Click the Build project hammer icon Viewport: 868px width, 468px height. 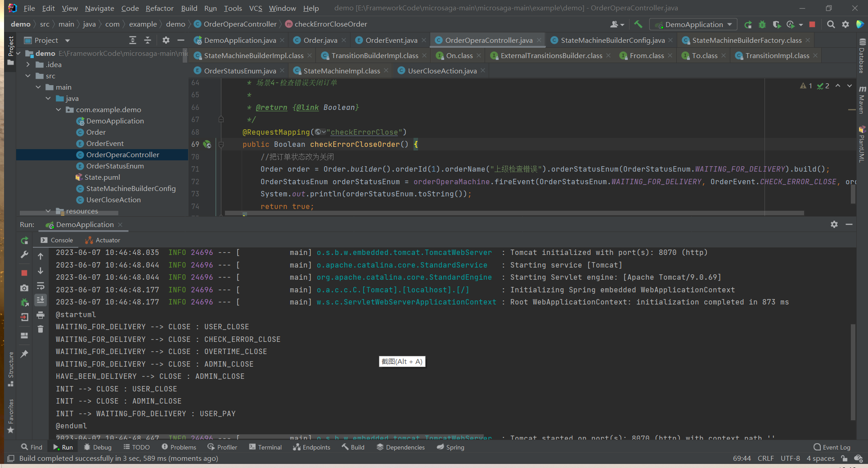pyautogui.click(x=638, y=24)
